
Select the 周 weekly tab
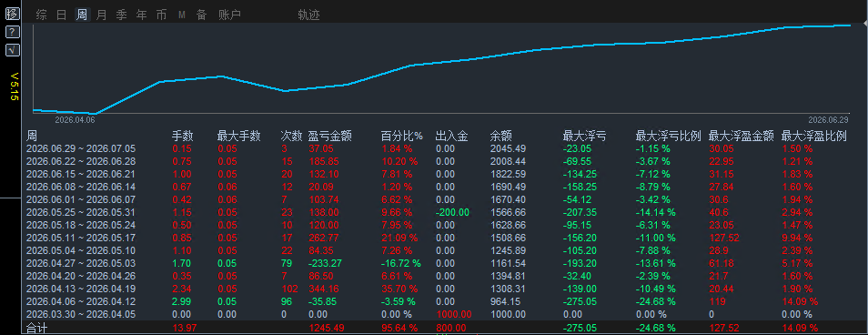82,15
